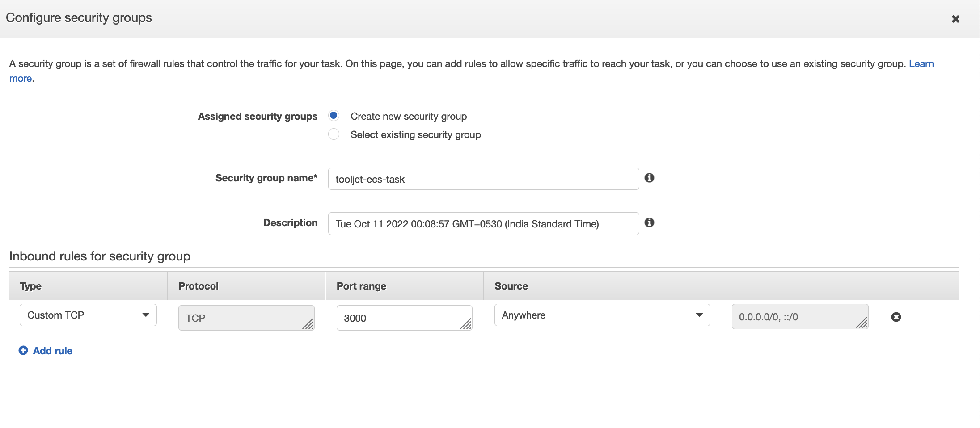Click the source CIDR field resize handle
This screenshot has height=428, width=980.
pyautogui.click(x=862, y=323)
